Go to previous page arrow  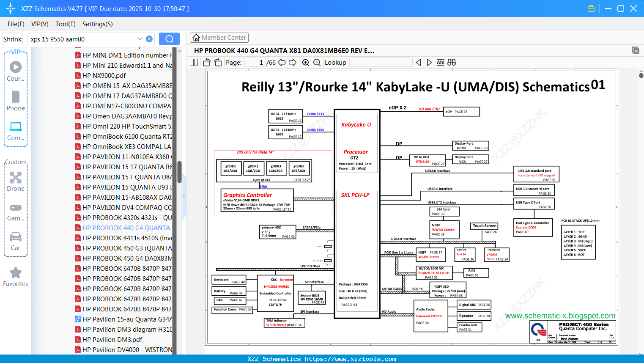click(x=282, y=62)
